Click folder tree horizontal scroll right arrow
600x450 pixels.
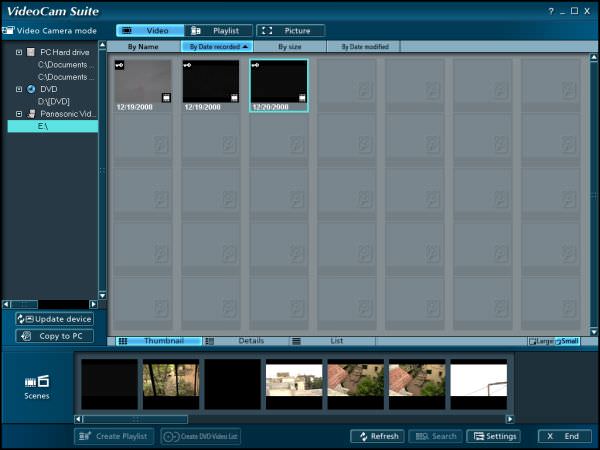(x=93, y=304)
